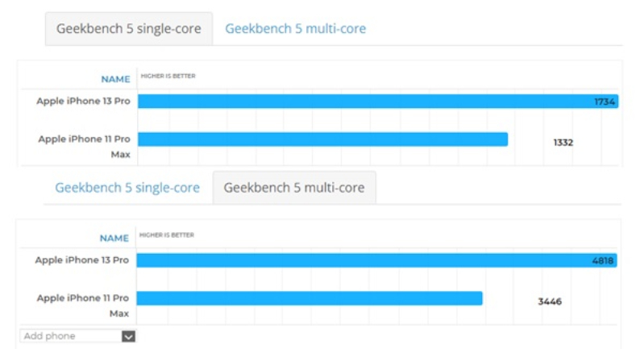This screenshot has width=644, height=349.
Task: Select the active Geekbench 5 single-core tab
Action: point(129,29)
